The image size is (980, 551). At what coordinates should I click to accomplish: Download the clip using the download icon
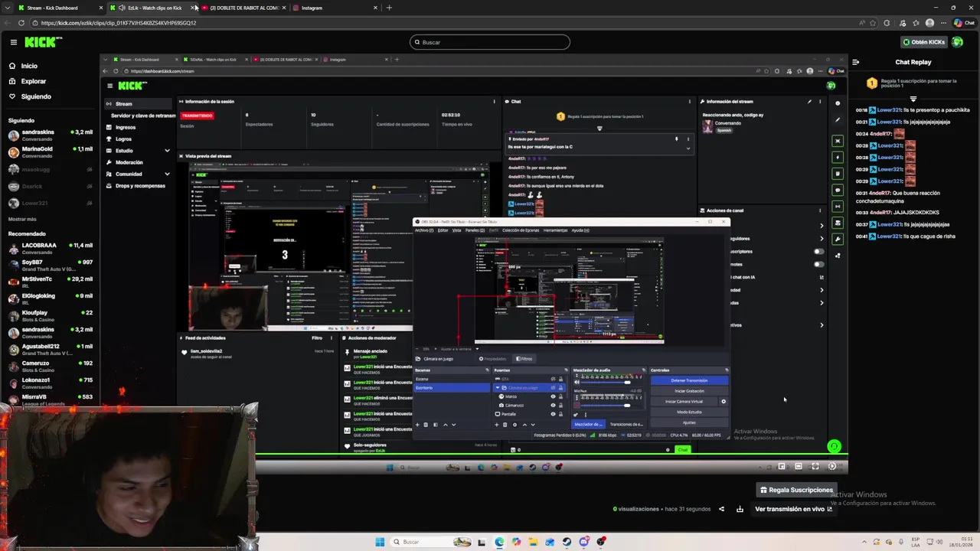[740, 509]
